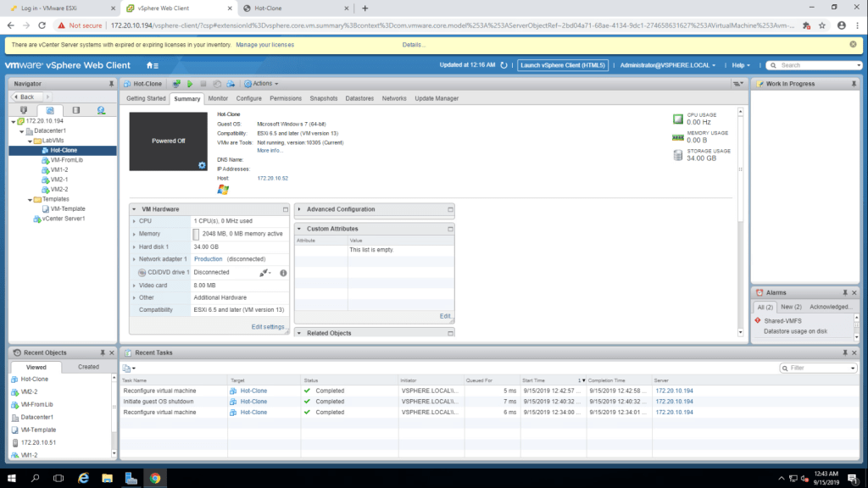Click the gear icon on VM console thumbnail
This screenshot has height=488, width=868.
(x=202, y=165)
